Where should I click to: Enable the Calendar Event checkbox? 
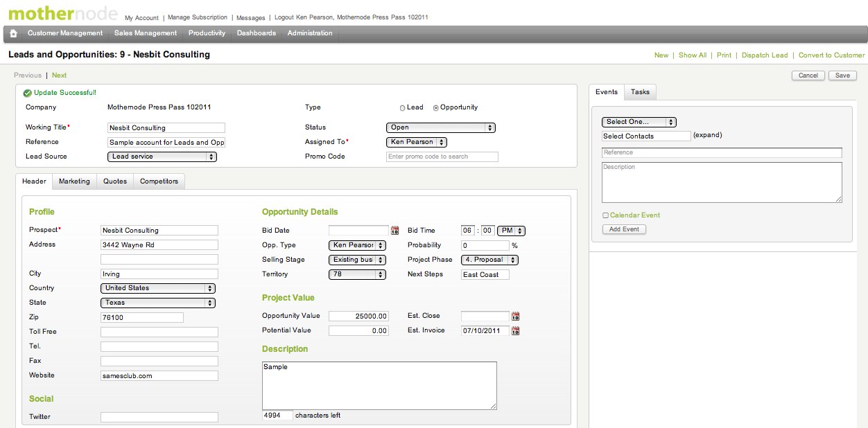coord(606,215)
